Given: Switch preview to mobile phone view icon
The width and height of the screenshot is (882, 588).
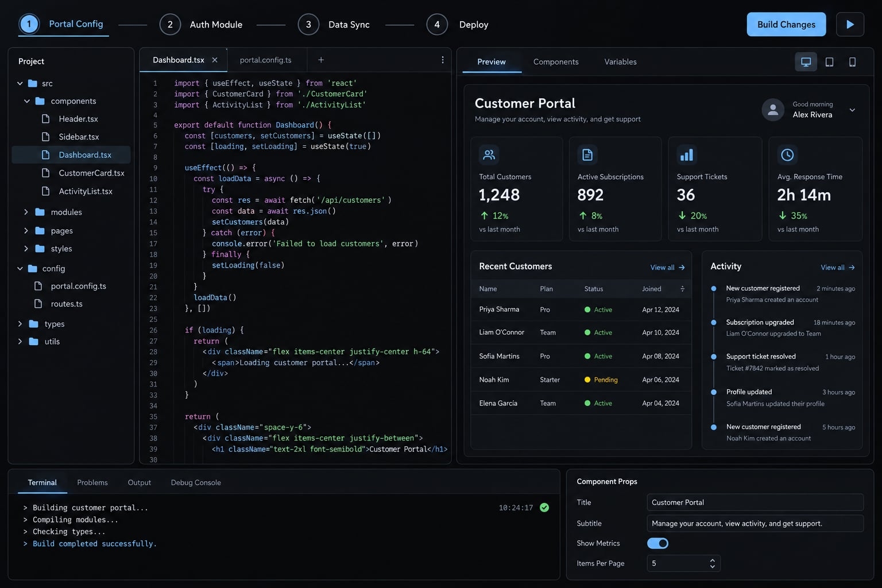Looking at the screenshot, I should [x=852, y=61].
